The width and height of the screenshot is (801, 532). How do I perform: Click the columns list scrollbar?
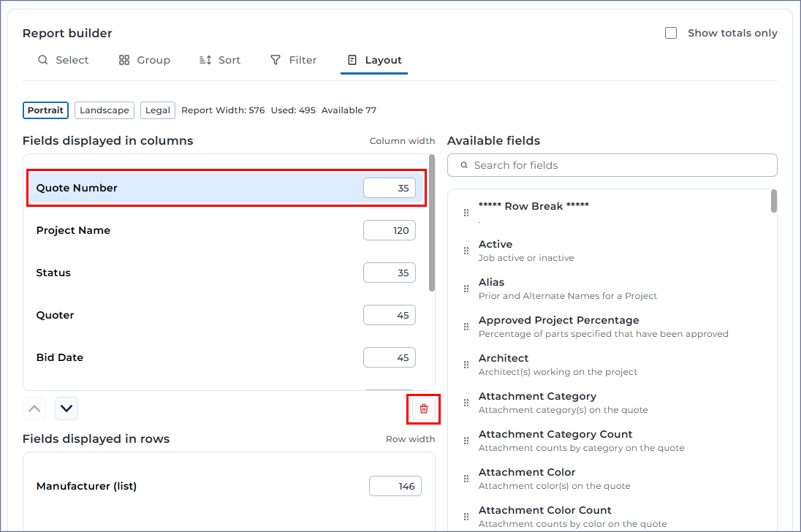432,223
